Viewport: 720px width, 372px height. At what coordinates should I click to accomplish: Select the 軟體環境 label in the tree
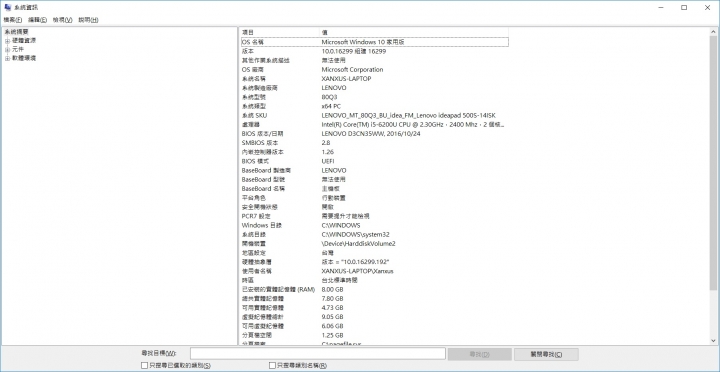pos(24,58)
